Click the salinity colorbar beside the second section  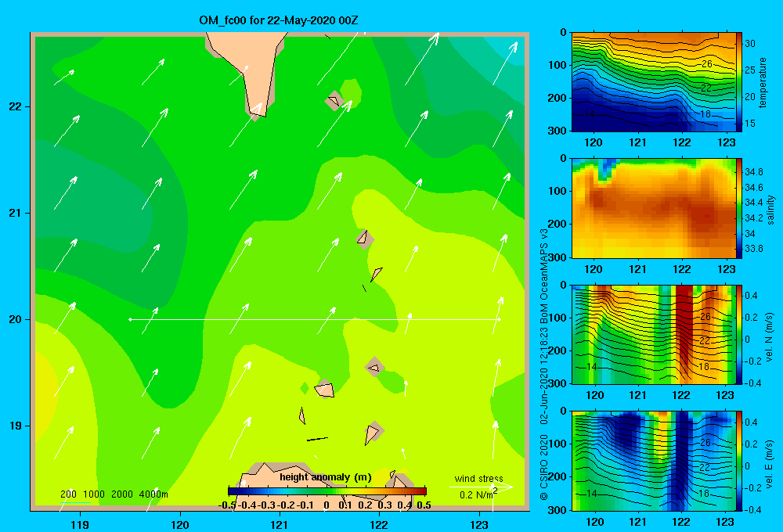point(738,209)
